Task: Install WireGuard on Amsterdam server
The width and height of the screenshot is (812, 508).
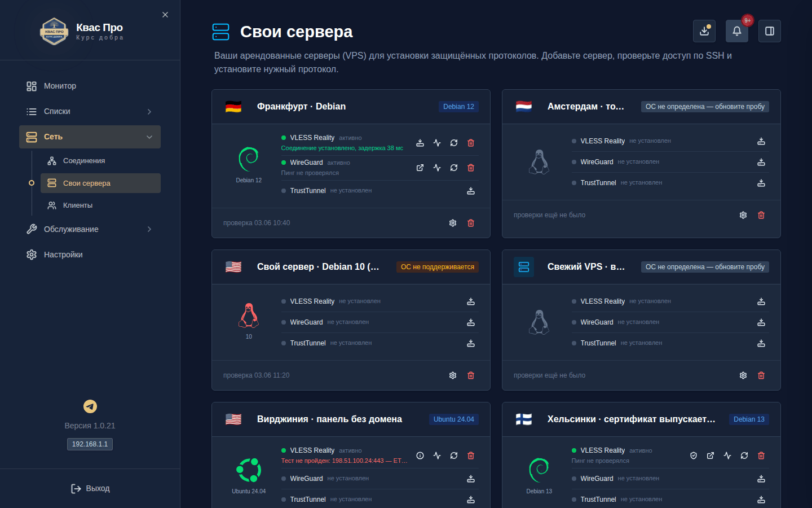Action: pyautogui.click(x=761, y=162)
